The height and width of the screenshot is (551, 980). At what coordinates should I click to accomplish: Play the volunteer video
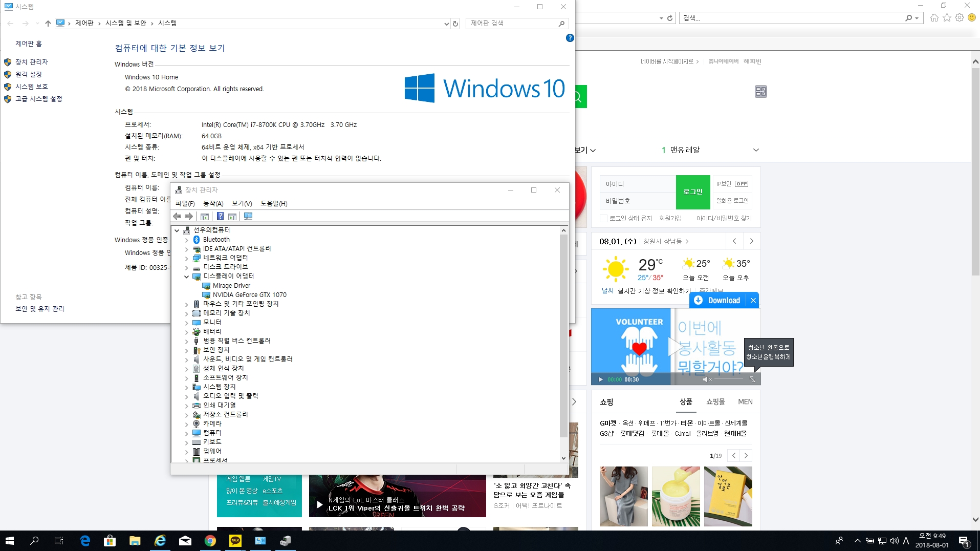[600, 379]
